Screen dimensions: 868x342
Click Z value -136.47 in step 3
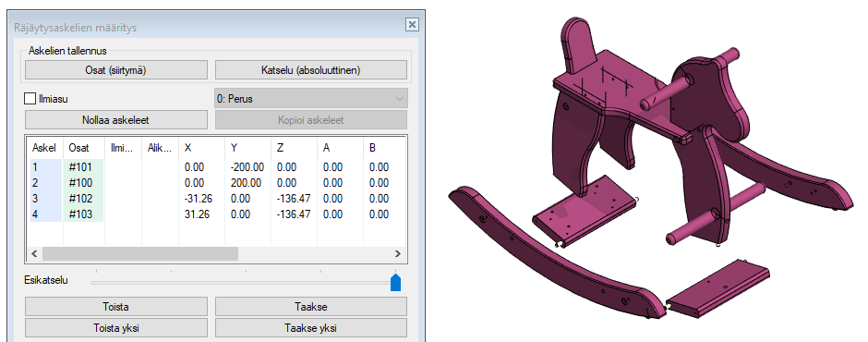pyautogui.click(x=294, y=199)
